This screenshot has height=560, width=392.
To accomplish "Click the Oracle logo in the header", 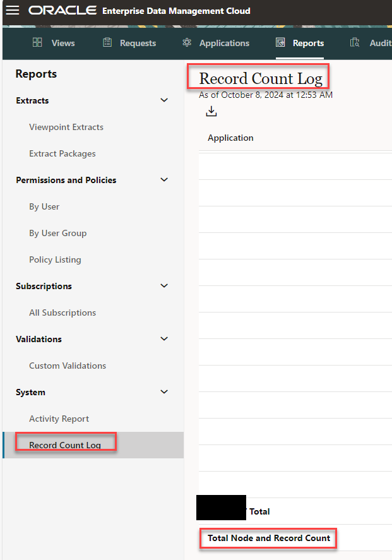I will [62, 10].
